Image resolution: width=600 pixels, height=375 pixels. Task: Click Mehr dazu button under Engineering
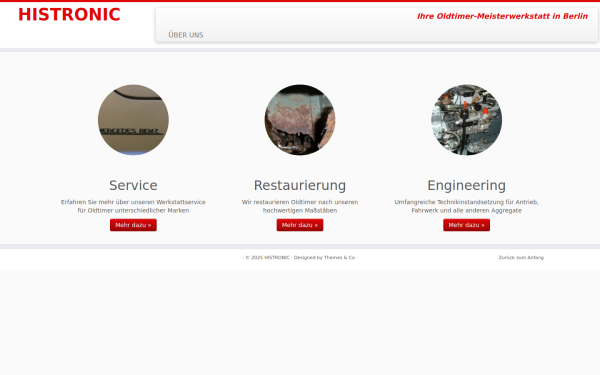click(x=466, y=225)
